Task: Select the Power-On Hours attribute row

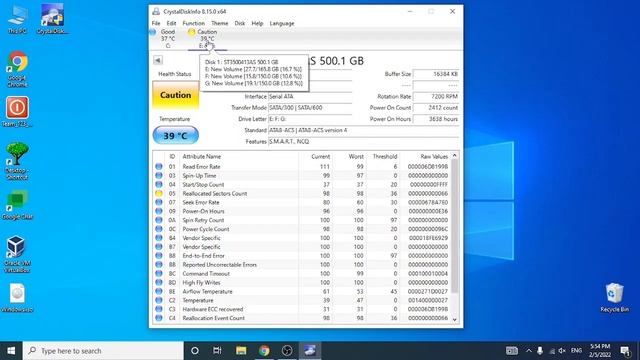Action: [302, 211]
